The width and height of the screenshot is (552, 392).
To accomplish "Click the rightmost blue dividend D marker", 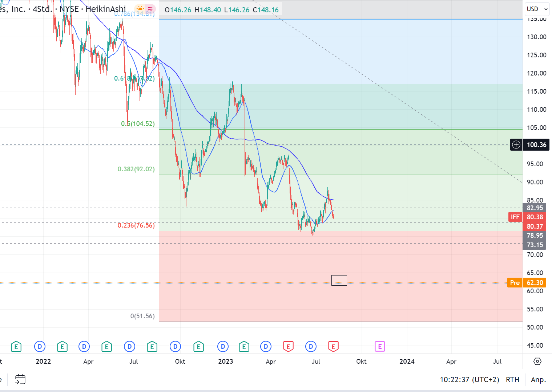I will pyautogui.click(x=311, y=347).
